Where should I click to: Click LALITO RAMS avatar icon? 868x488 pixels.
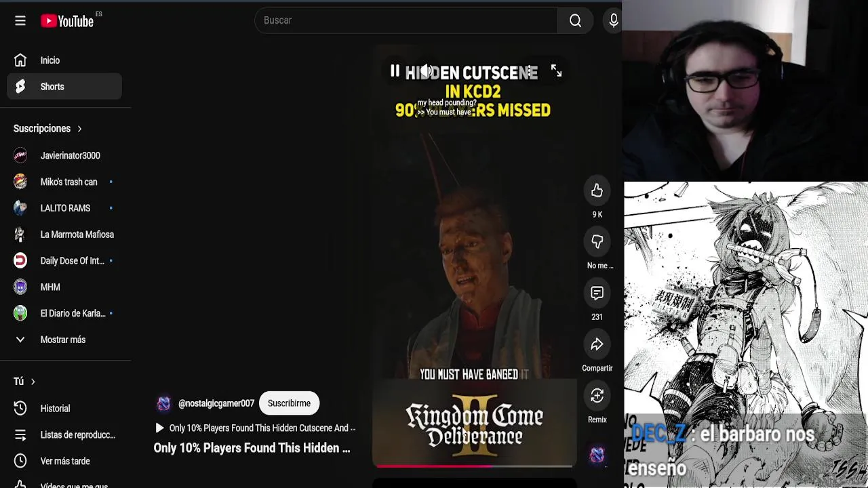(x=20, y=208)
